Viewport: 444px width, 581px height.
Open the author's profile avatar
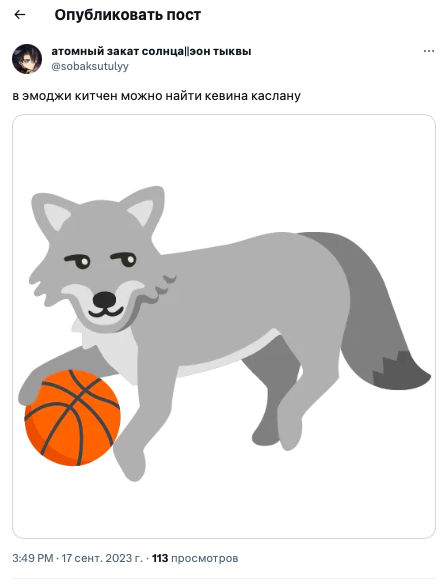tap(27, 59)
